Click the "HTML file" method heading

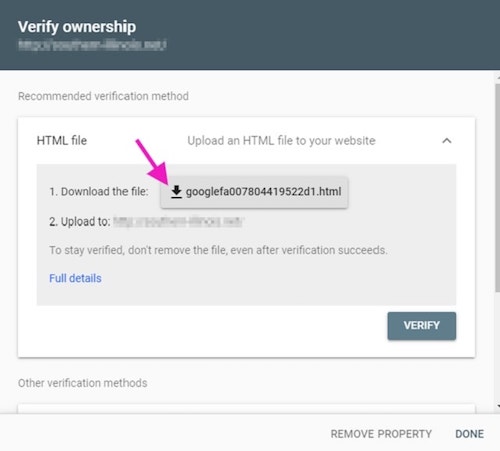(x=62, y=141)
